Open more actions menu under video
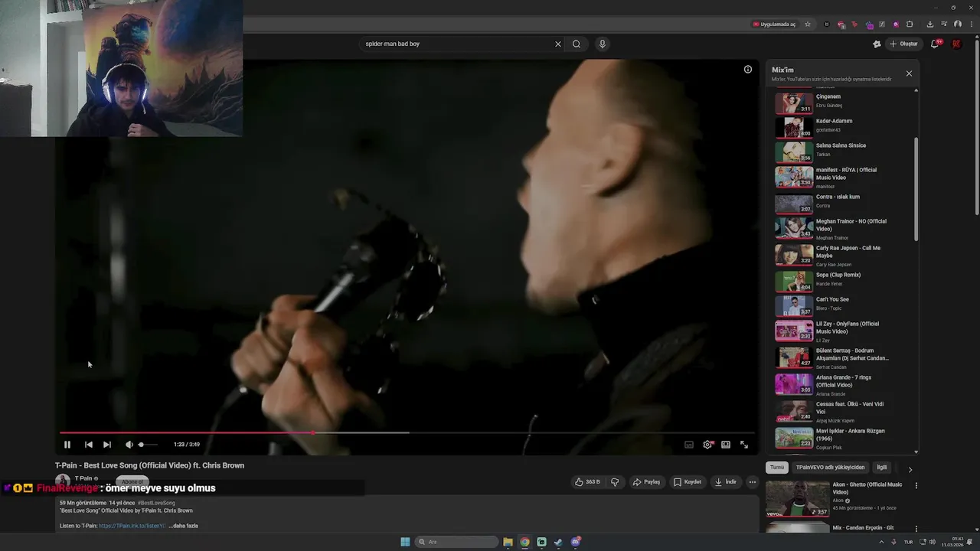This screenshot has width=980, height=551. pos(753,482)
